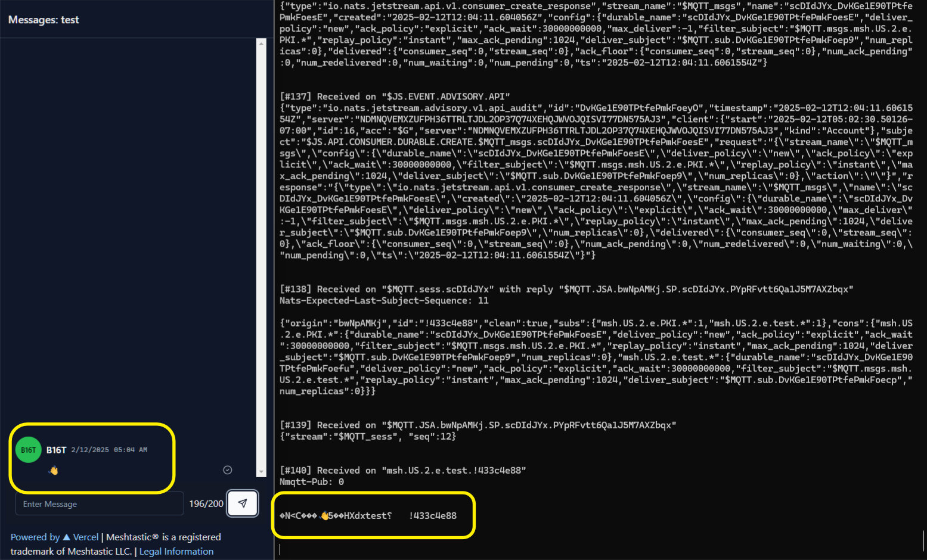Click the Nmqtt-Pub: 0 line
The image size is (927, 560).
[312, 481]
